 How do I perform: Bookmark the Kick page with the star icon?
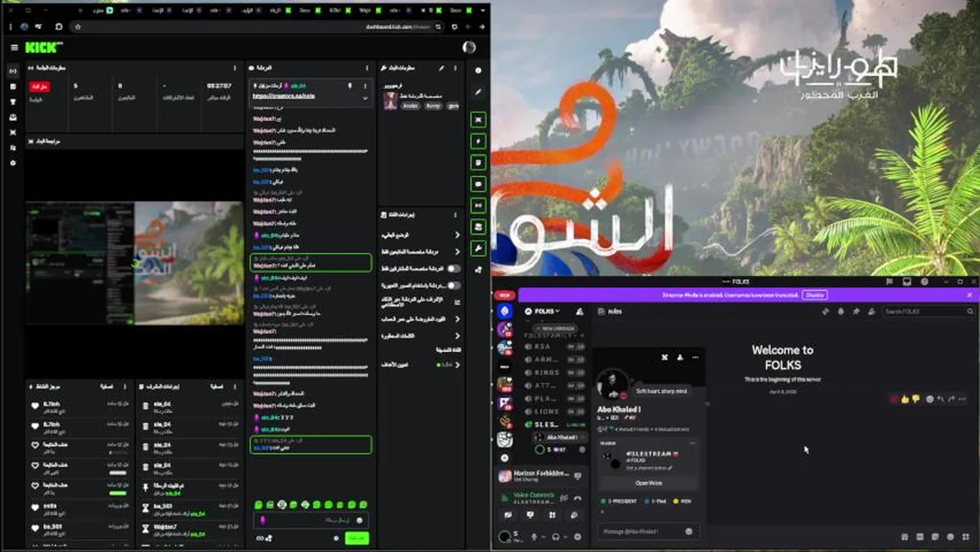(x=77, y=27)
